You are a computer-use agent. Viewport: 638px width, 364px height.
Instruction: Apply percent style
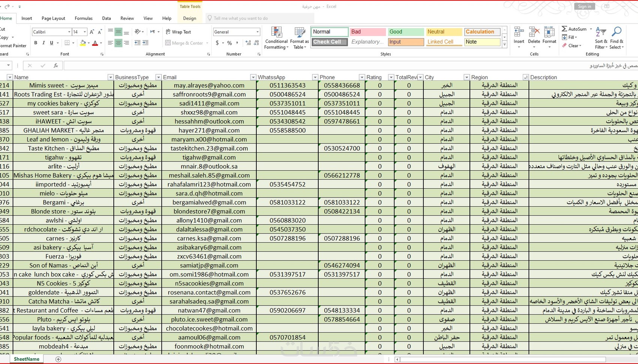tap(229, 43)
